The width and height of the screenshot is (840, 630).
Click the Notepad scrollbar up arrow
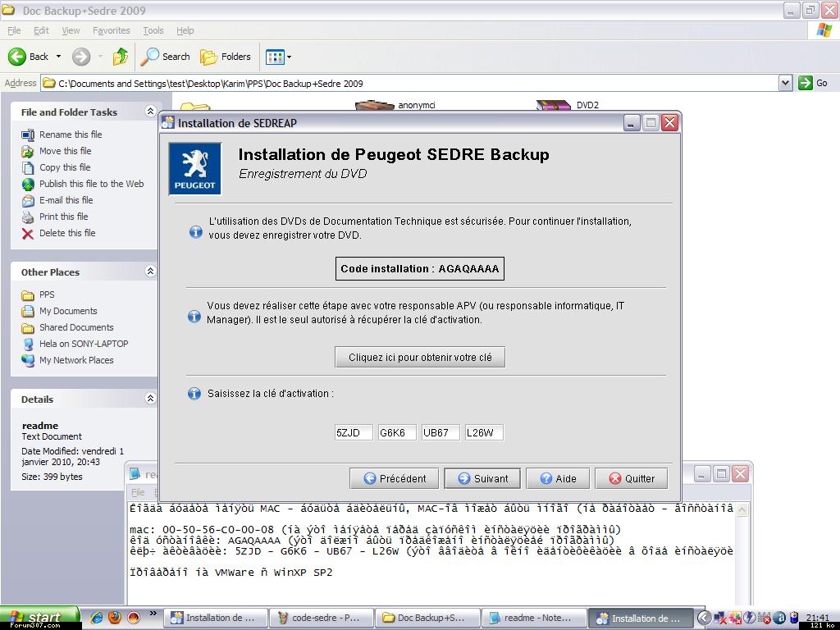742,510
